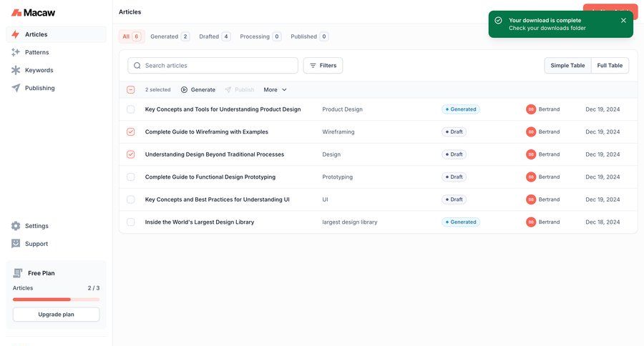Click Bertrand avatar on Understanding Design row

(531, 154)
